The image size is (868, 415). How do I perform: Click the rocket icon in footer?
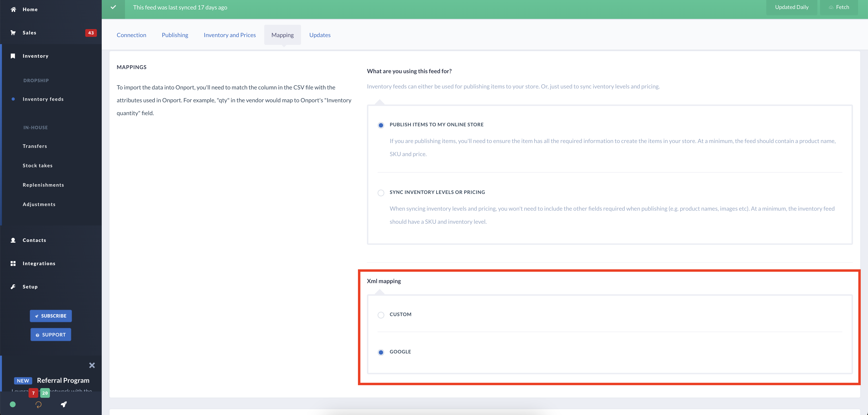pos(64,404)
